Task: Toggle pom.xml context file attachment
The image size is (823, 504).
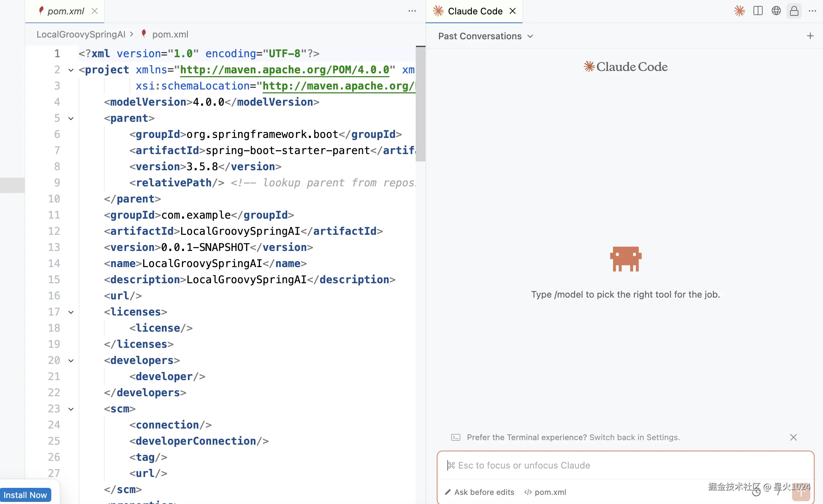Action: coord(545,492)
